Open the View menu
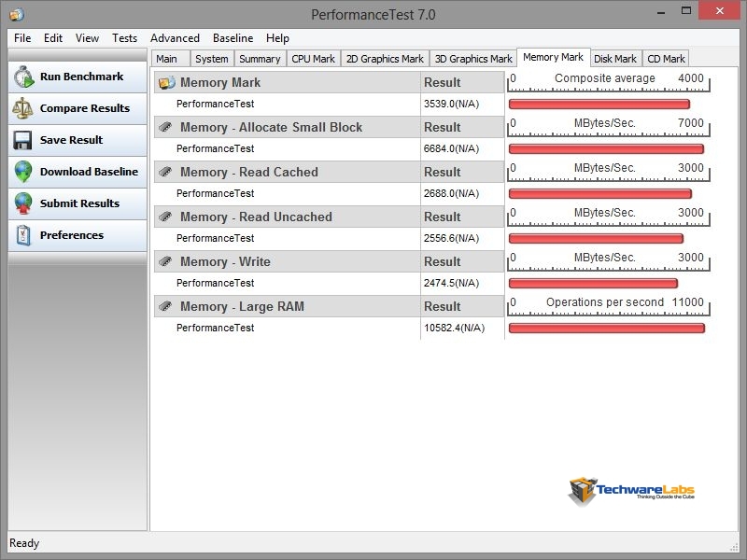Image resolution: width=747 pixels, height=560 pixels. 87,38
